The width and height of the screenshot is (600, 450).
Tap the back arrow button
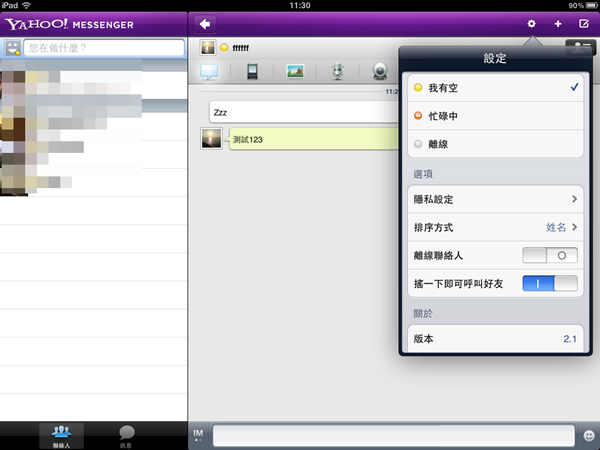[205, 24]
